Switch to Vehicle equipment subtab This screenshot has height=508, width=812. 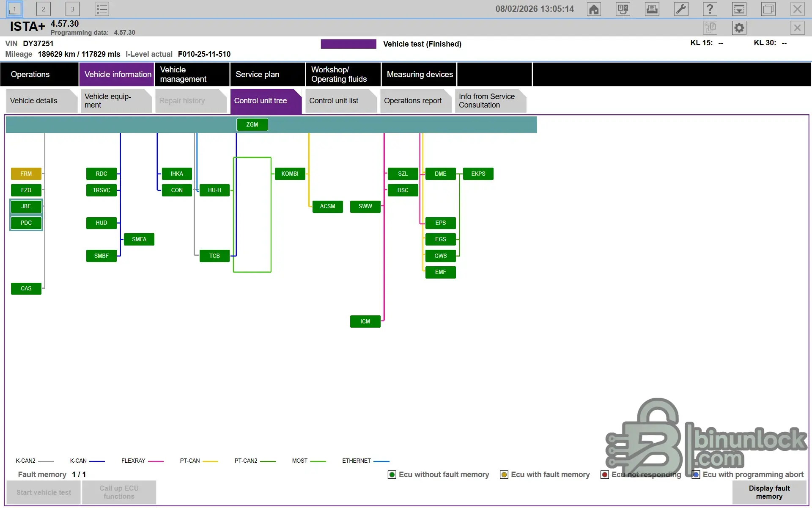tap(116, 101)
